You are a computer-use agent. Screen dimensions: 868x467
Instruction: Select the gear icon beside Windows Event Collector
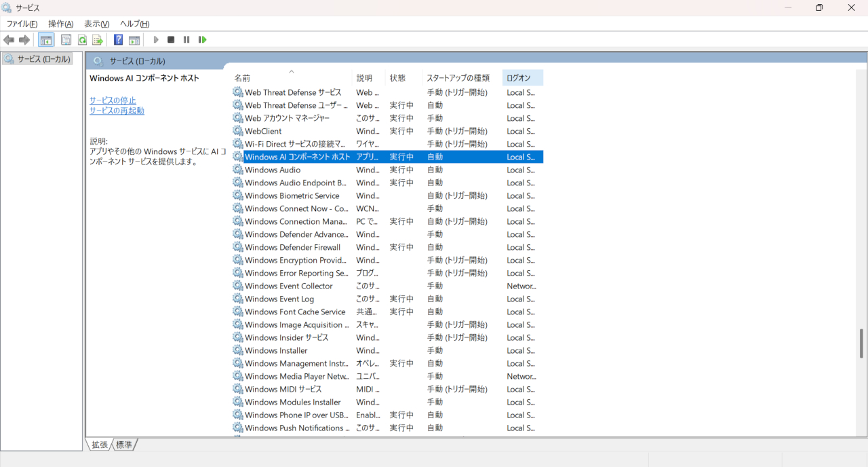pyautogui.click(x=238, y=286)
